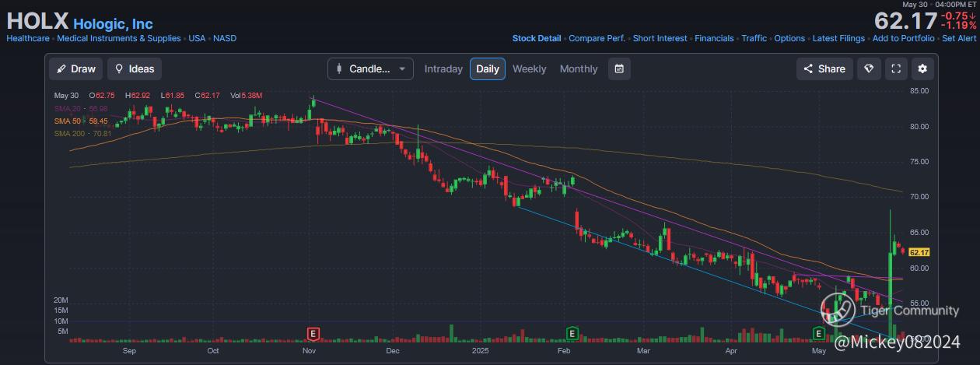Click the May earnings E marker
Viewport: 980px width, 365px height.
click(818, 333)
